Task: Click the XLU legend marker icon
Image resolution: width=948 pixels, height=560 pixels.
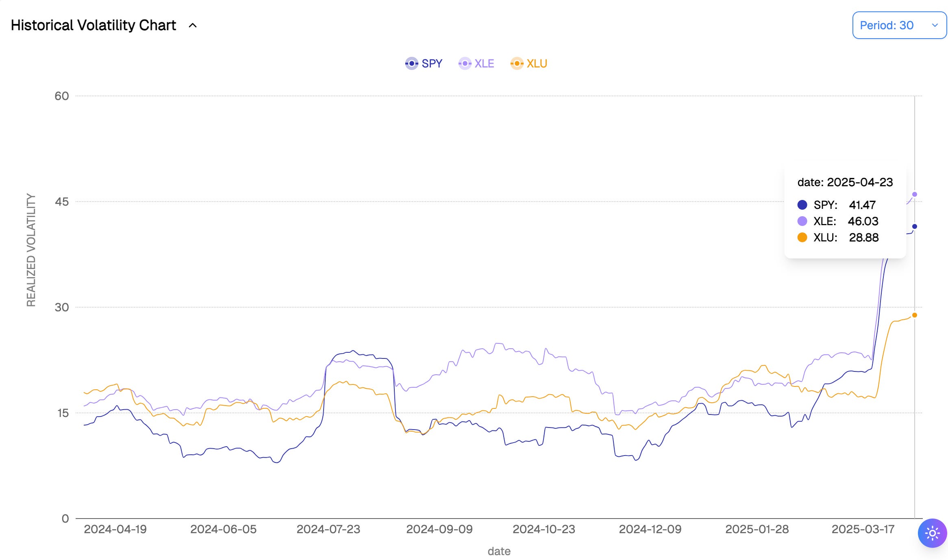Action: [517, 63]
